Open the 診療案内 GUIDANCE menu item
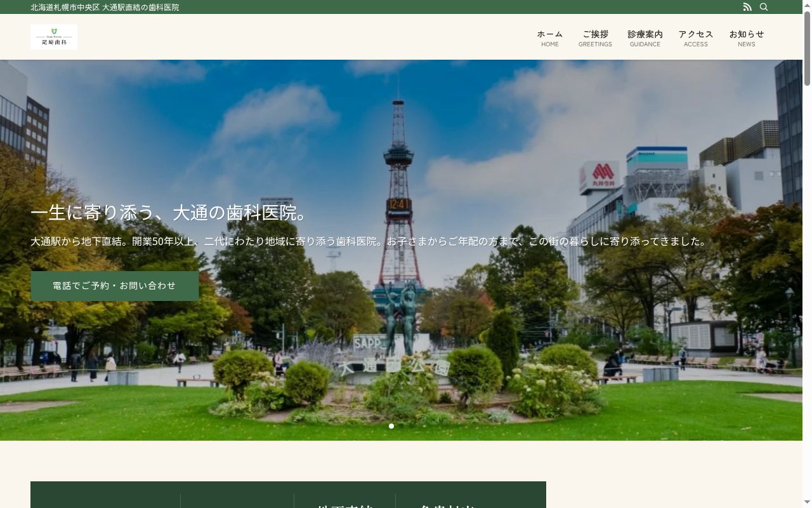Viewport: 812px width, 508px height. (645, 38)
